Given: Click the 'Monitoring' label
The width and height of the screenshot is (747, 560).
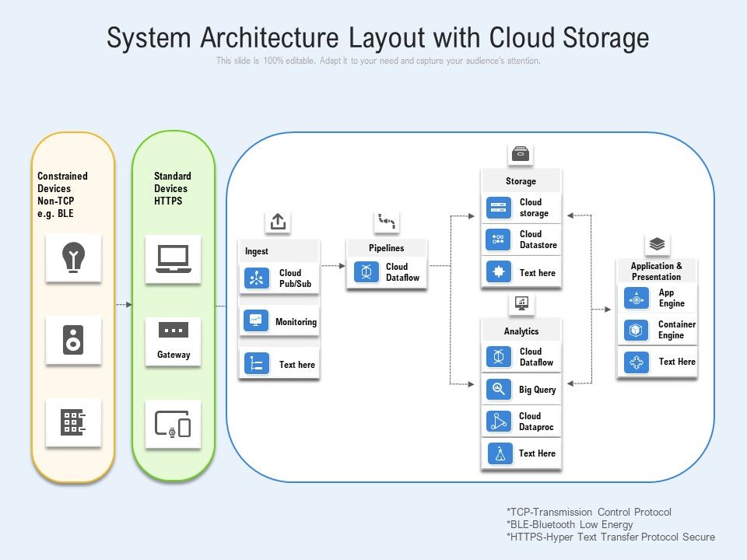Looking at the screenshot, I should point(296,322).
